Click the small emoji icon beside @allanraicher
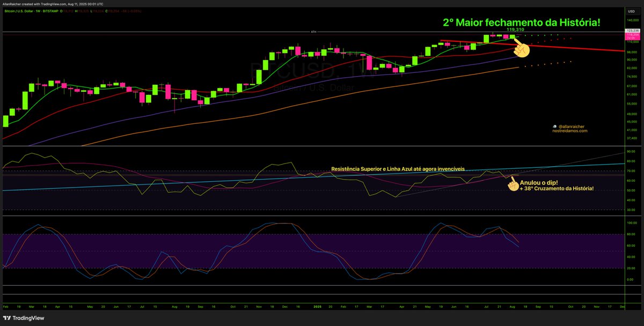This screenshot has height=326, width=644. pyautogui.click(x=555, y=126)
